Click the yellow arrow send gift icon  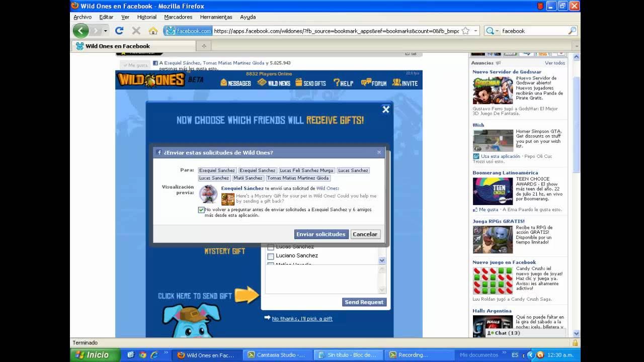(247, 295)
